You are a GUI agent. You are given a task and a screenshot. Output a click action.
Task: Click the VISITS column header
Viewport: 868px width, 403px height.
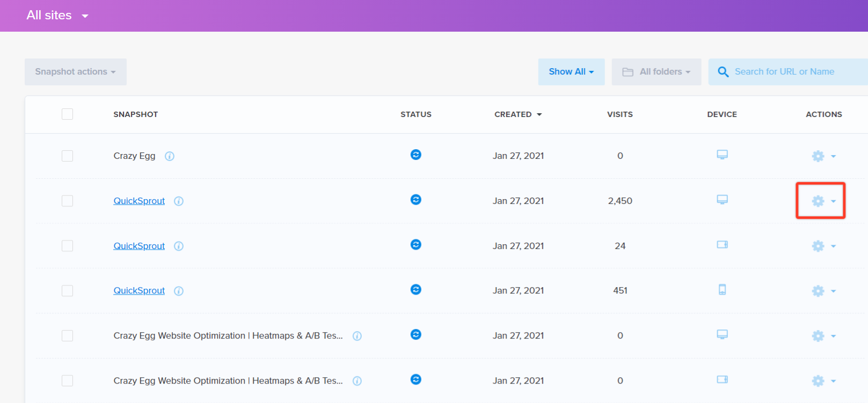click(x=620, y=114)
